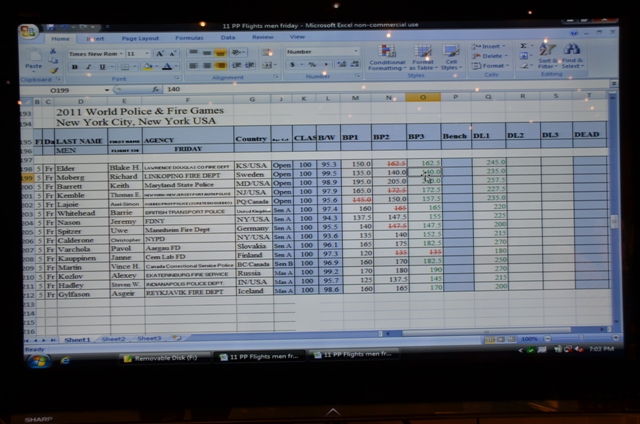640x424 pixels.
Task: Open the Conditional Formatting menu
Action: tap(387, 57)
